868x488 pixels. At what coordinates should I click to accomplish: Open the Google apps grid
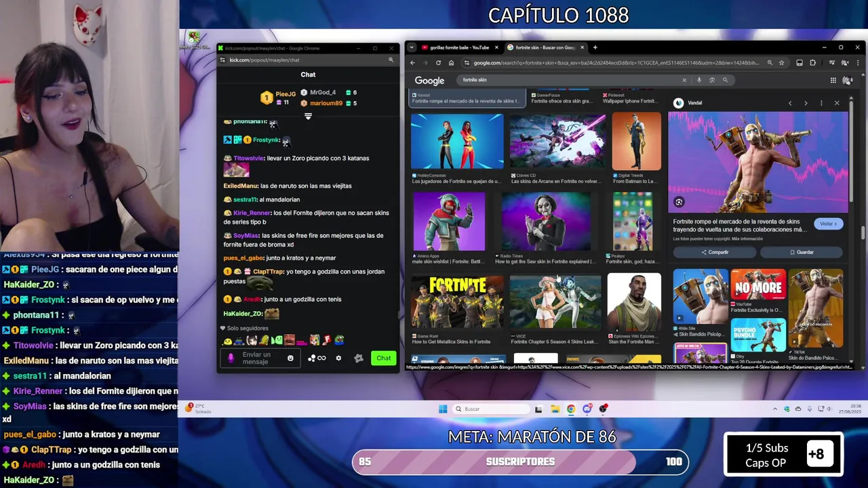click(x=833, y=80)
